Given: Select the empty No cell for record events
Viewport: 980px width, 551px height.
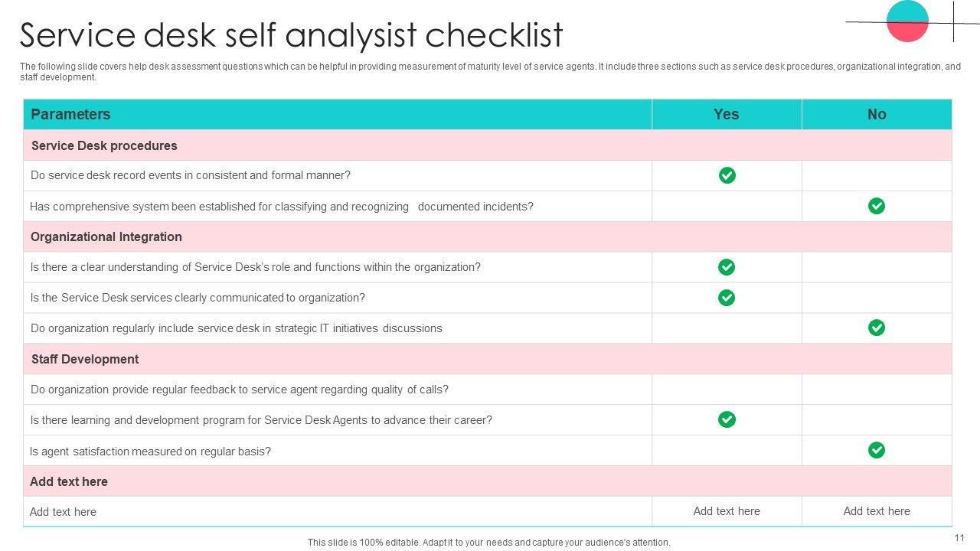Looking at the screenshot, I should [x=877, y=175].
